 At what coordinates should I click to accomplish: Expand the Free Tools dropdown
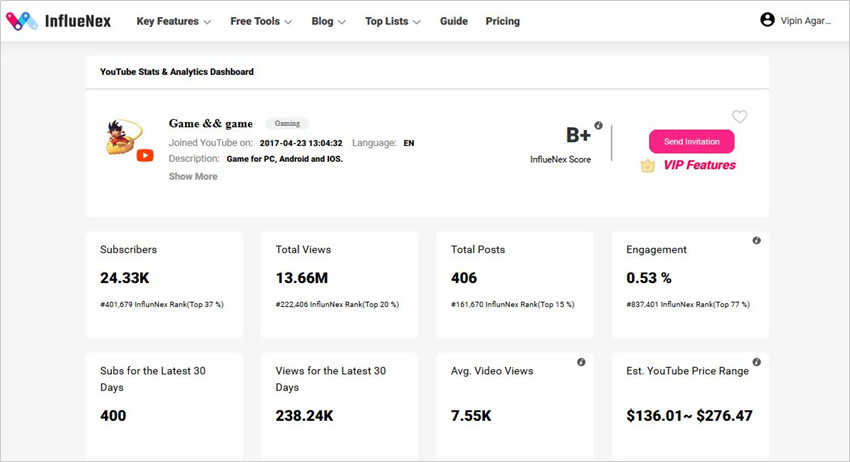(261, 21)
